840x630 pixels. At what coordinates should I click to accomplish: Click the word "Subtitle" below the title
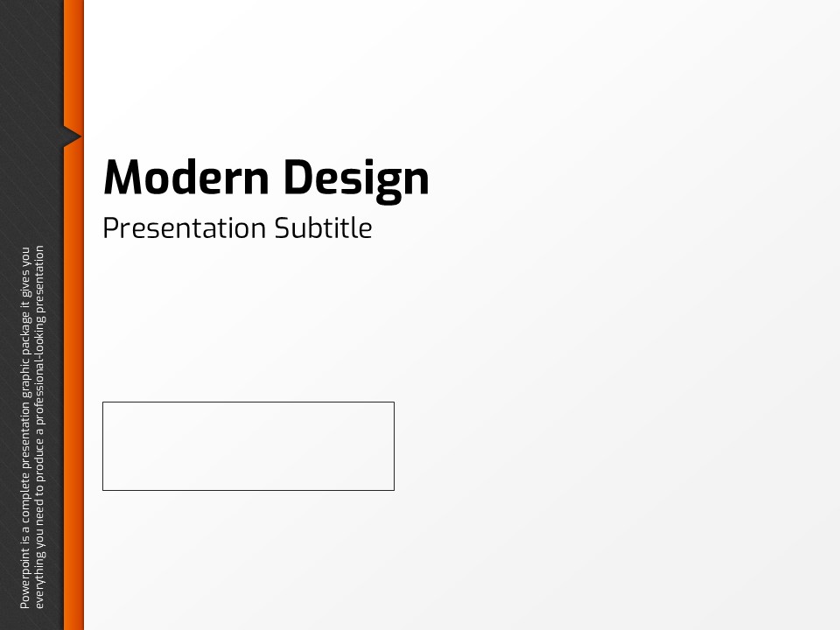click(323, 228)
